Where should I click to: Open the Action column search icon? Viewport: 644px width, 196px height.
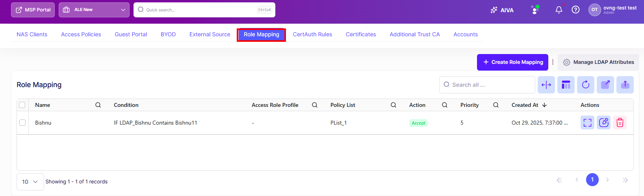pyautogui.click(x=445, y=105)
